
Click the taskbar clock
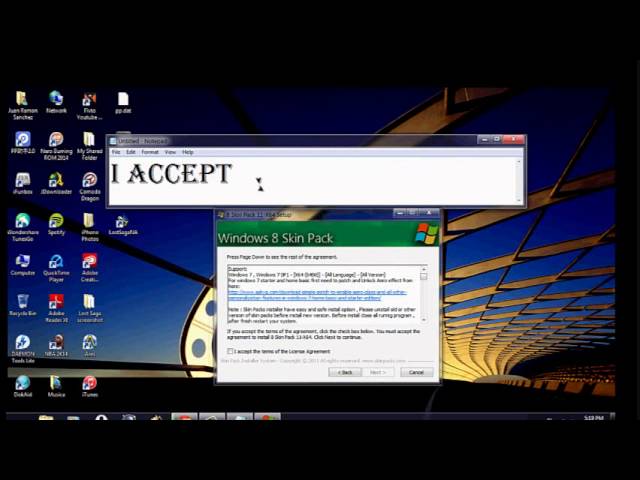tap(593, 418)
